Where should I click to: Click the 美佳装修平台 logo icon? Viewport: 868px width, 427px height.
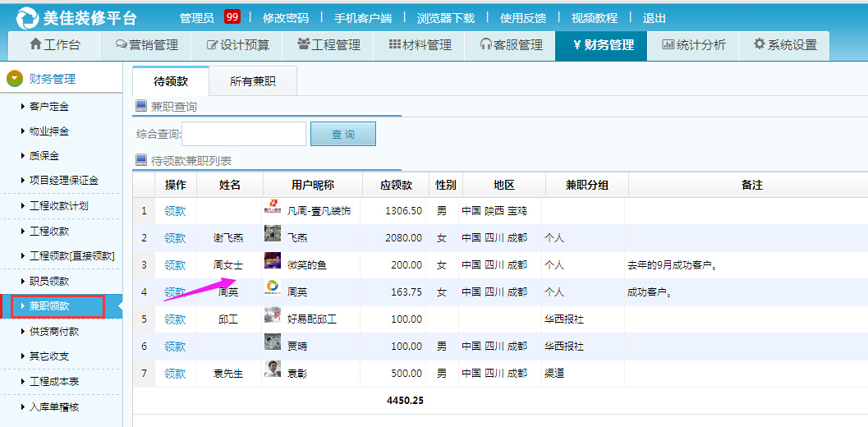pyautogui.click(x=27, y=17)
